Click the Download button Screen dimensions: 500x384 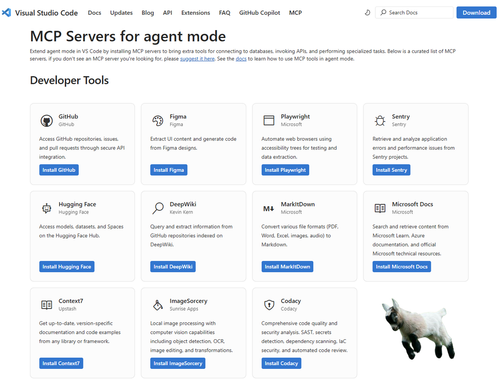(x=476, y=13)
